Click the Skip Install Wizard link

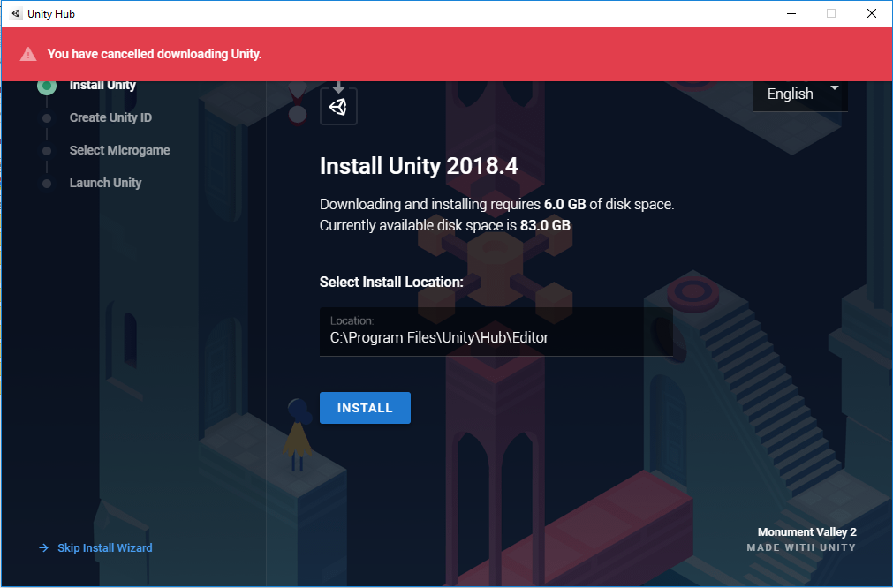point(105,547)
